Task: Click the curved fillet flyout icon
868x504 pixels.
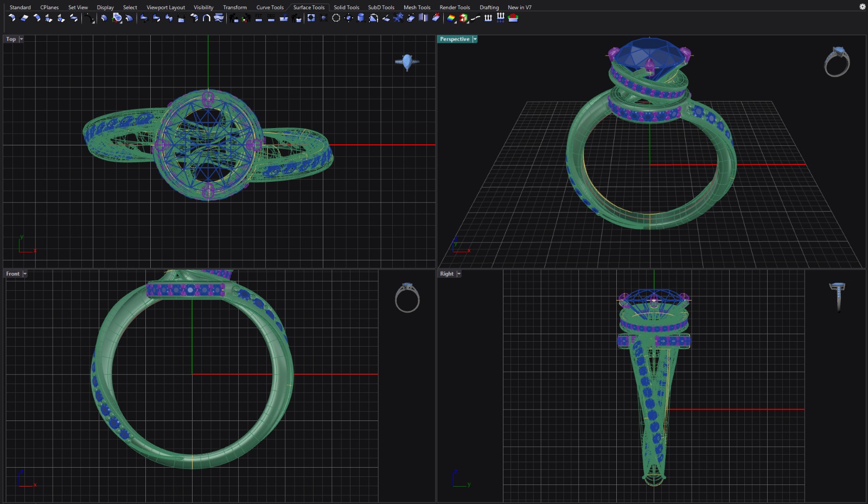Action: pyautogui.click(x=90, y=18)
